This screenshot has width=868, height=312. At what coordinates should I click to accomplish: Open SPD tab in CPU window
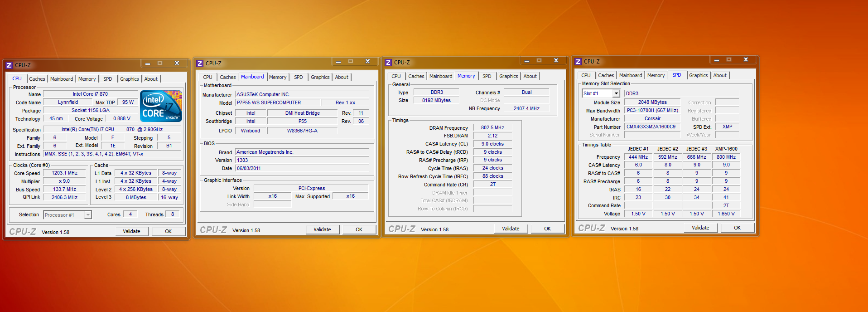point(108,79)
